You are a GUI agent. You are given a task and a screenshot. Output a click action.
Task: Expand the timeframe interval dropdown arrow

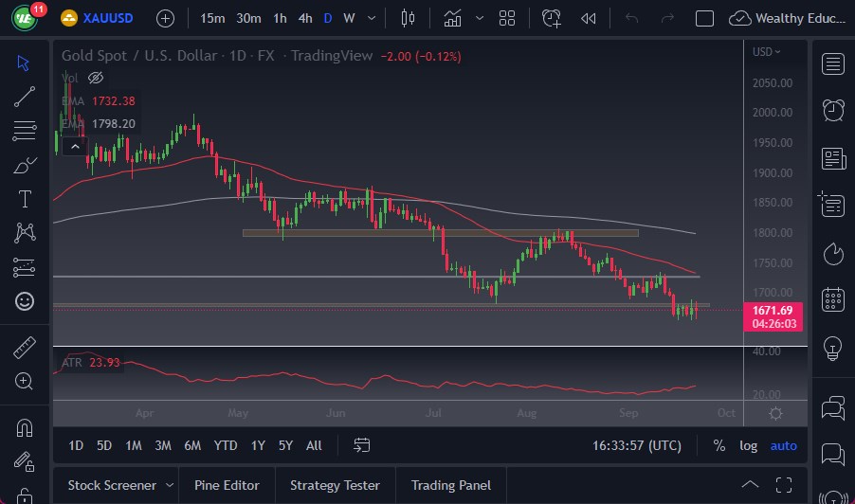(371, 18)
